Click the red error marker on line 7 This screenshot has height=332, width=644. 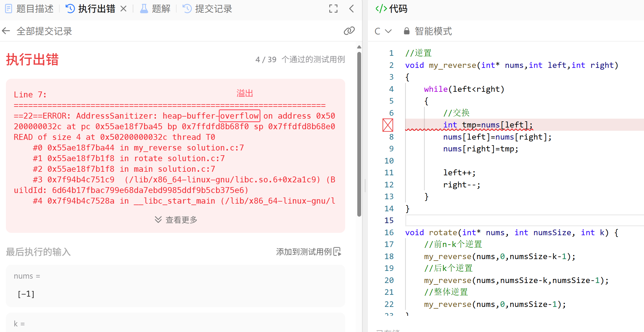388,125
